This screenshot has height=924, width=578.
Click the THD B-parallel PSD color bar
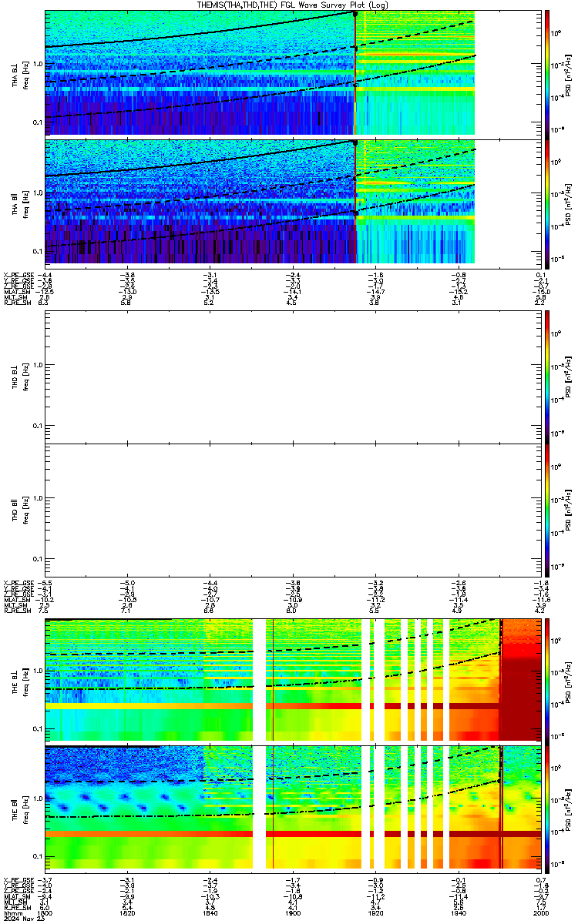click(548, 510)
